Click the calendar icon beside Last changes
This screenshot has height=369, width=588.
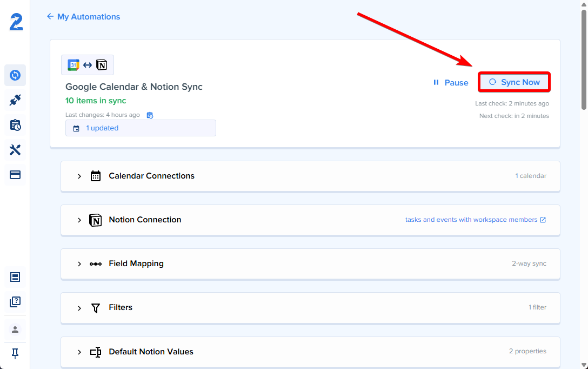(150, 115)
